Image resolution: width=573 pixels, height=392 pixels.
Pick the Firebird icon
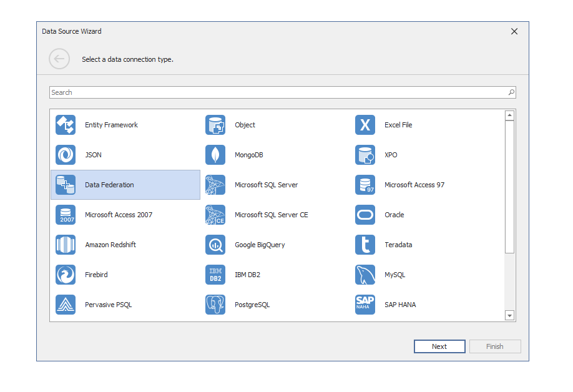click(66, 275)
